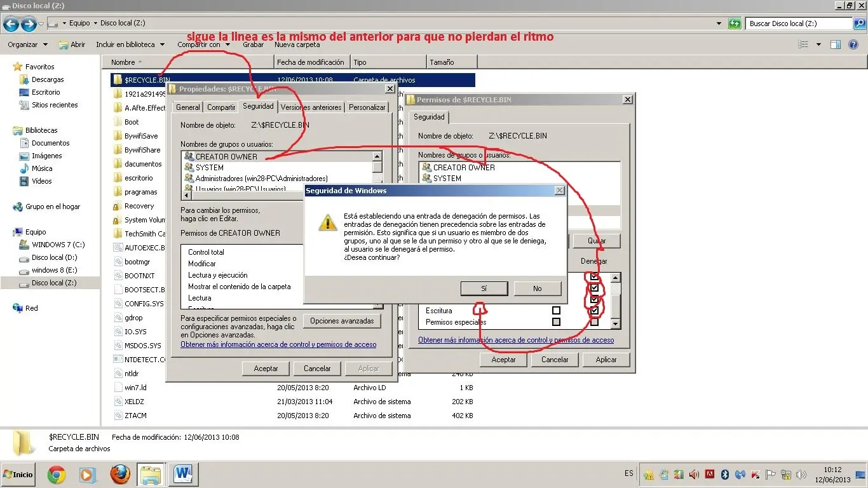The height and width of the screenshot is (488, 868).
Task: Click the network warning icon in the tray
Action: click(x=786, y=474)
